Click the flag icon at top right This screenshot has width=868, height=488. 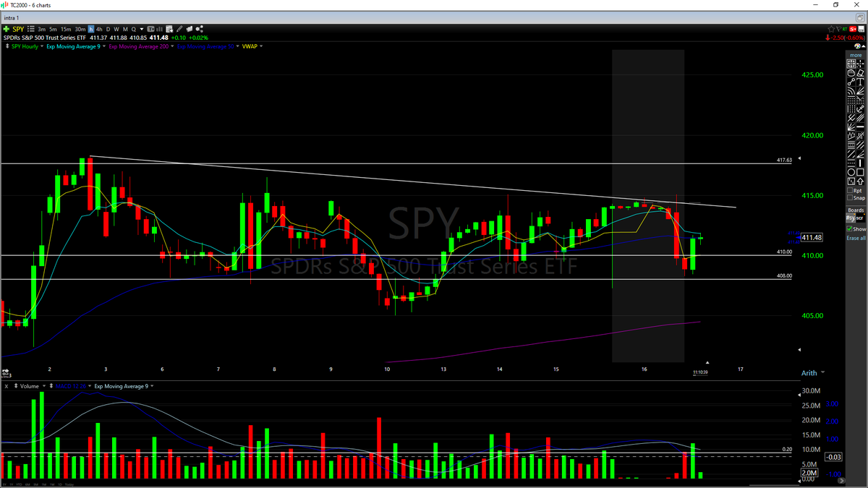click(838, 29)
